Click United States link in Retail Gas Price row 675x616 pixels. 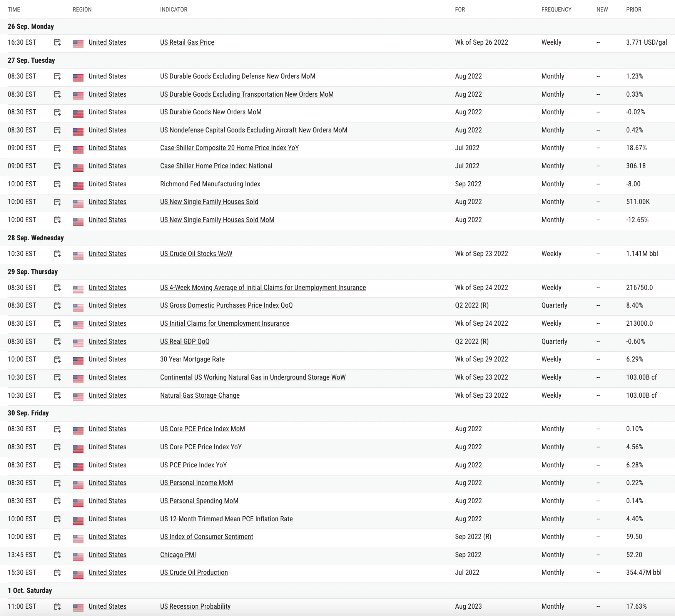pos(107,42)
